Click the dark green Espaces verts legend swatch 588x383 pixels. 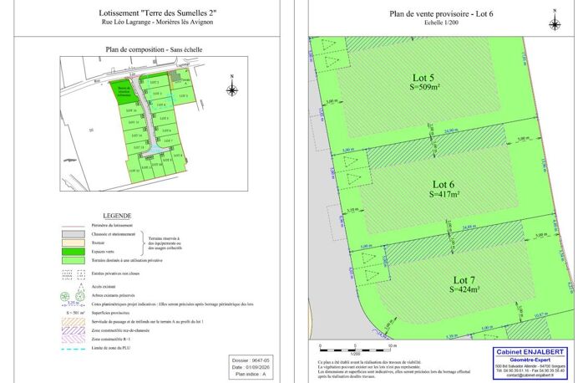click(73, 252)
